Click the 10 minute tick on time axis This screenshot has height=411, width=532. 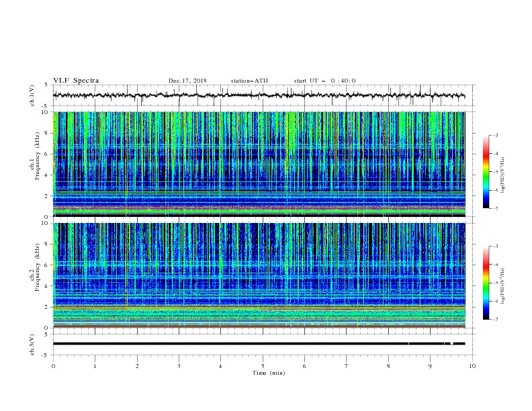472,366
